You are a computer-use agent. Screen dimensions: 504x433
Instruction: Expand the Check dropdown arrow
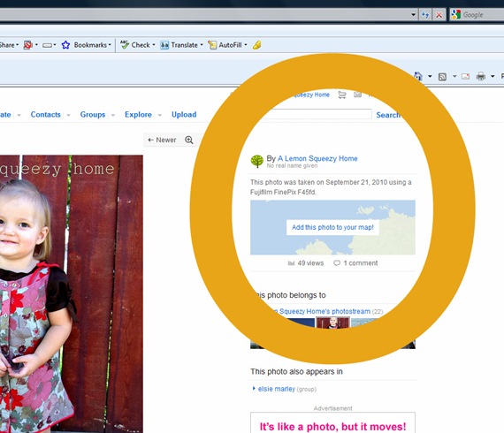[154, 45]
